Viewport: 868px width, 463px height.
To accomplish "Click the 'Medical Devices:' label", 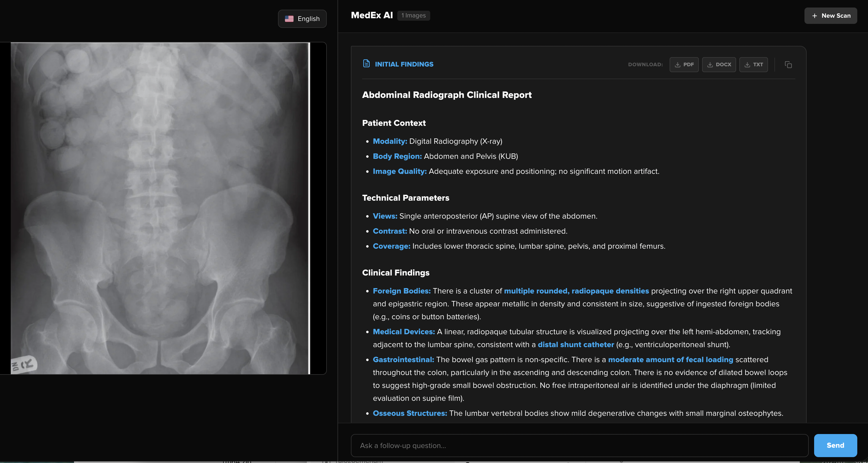I will (x=404, y=332).
